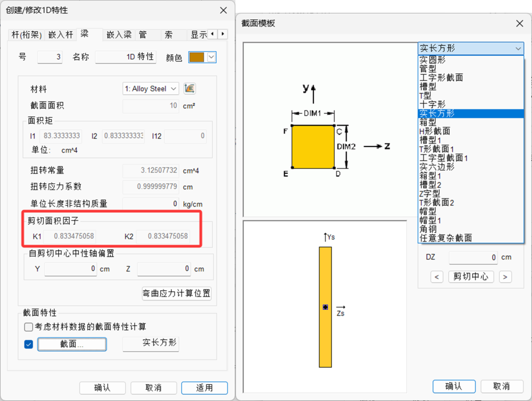This screenshot has width=532, height=401.
Task: Close the 截面模板 dialog
Action: tap(519, 23)
